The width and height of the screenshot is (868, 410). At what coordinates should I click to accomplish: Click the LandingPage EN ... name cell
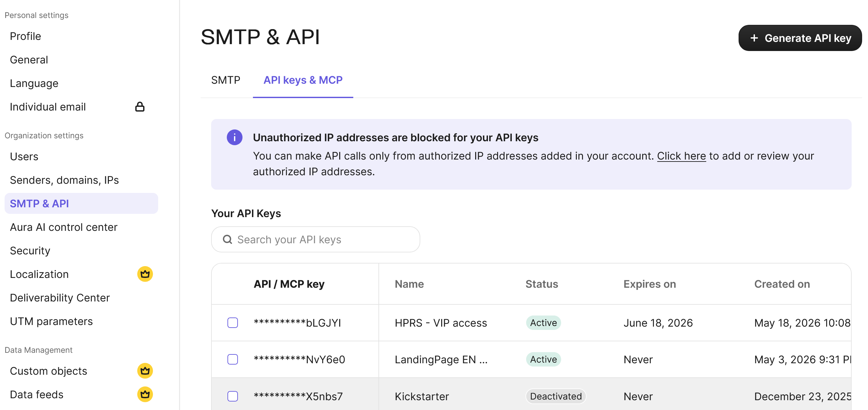click(441, 360)
